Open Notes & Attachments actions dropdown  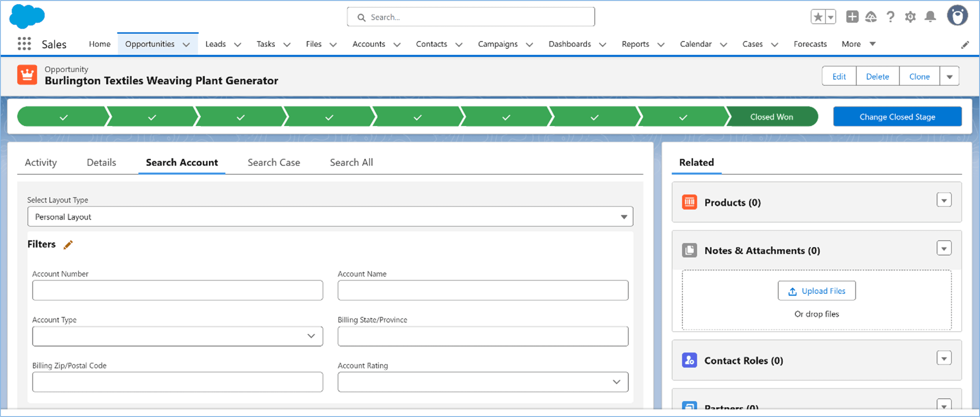click(944, 248)
